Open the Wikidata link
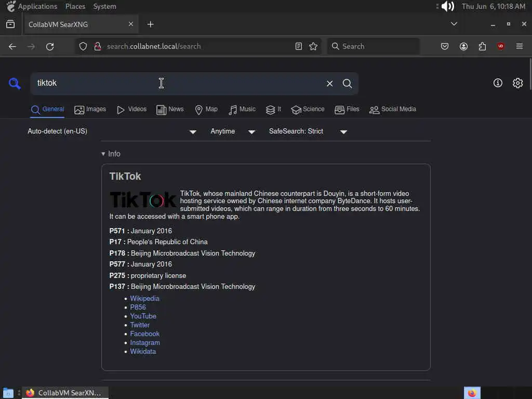 (143, 352)
